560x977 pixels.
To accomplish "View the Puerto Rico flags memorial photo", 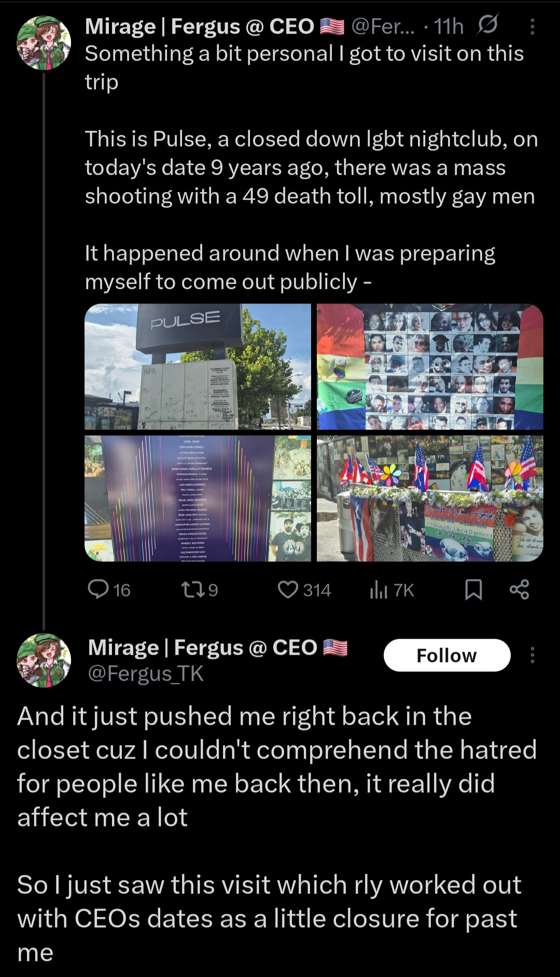I will click(x=430, y=498).
